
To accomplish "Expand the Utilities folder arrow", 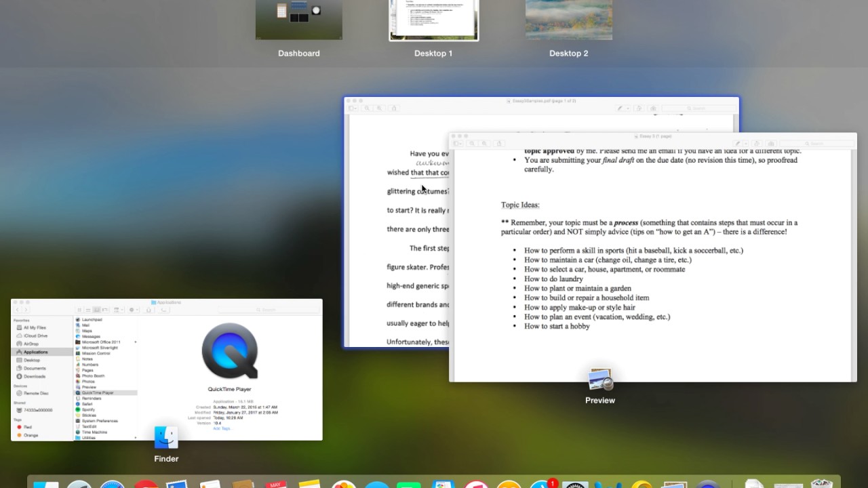I will 135,438.
